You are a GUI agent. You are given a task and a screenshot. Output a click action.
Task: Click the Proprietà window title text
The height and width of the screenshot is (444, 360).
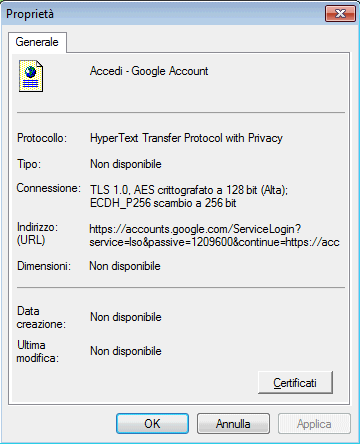(x=30, y=14)
